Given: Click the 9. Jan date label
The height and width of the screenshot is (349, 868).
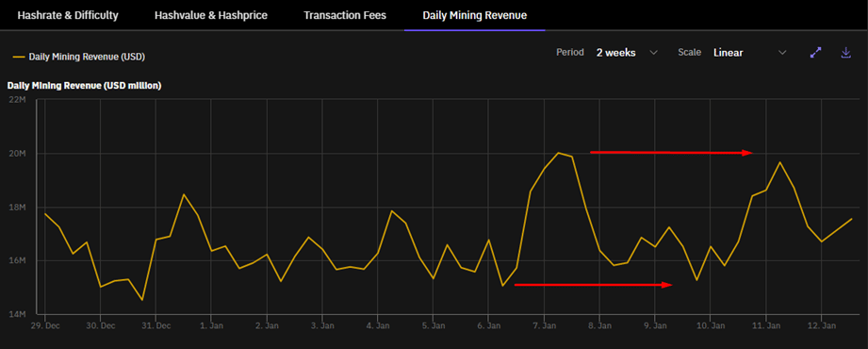Looking at the screenshot, I should [655, 325].
